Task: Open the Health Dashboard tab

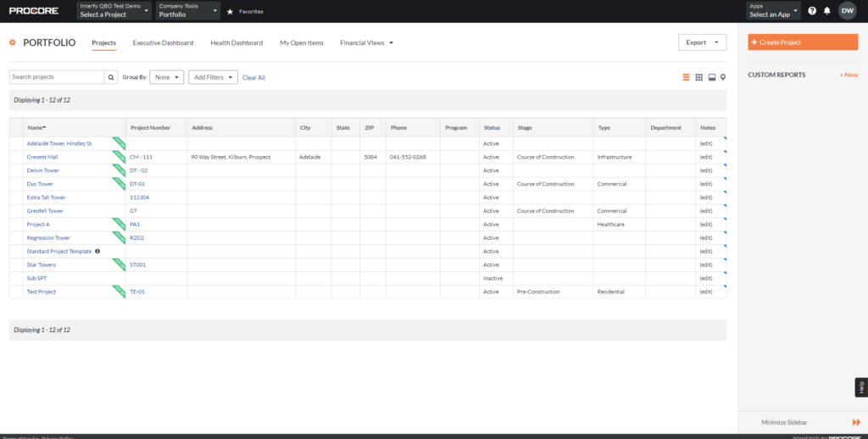Action: [x=236, y=42]
